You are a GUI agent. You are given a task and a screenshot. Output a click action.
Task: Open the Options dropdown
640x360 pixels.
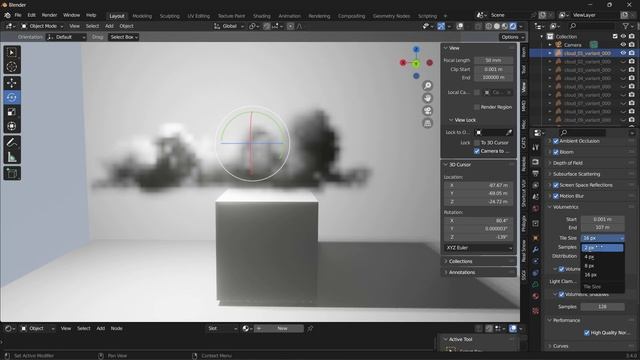tap(512, 37)
